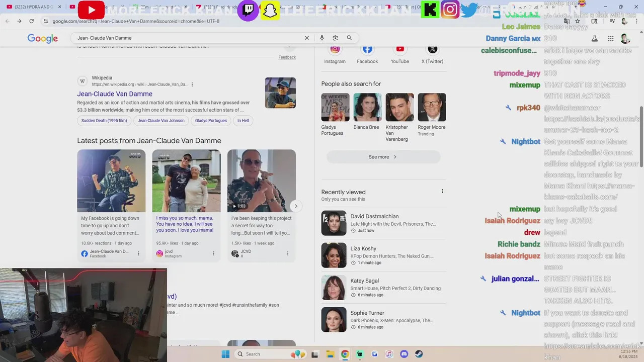644x362 pixels.
Task: Open the Roger Moore person card
Action: [432, 115]
